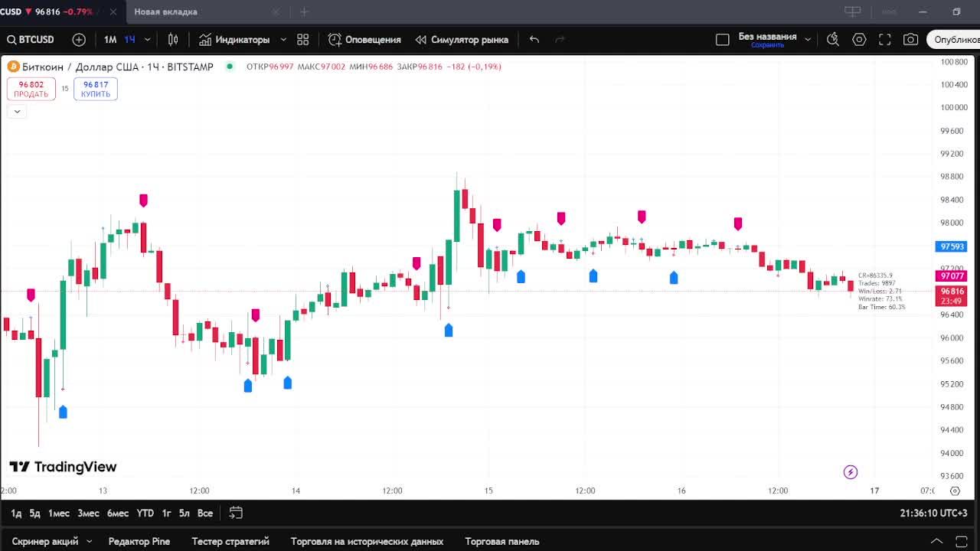
Task: Open Торговля на исторических данных tab
Action: coord(367,541)
